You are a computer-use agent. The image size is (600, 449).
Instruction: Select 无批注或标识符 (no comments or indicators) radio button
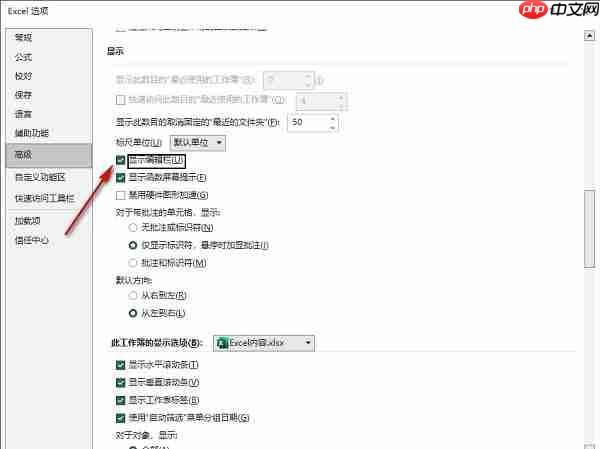133,228
